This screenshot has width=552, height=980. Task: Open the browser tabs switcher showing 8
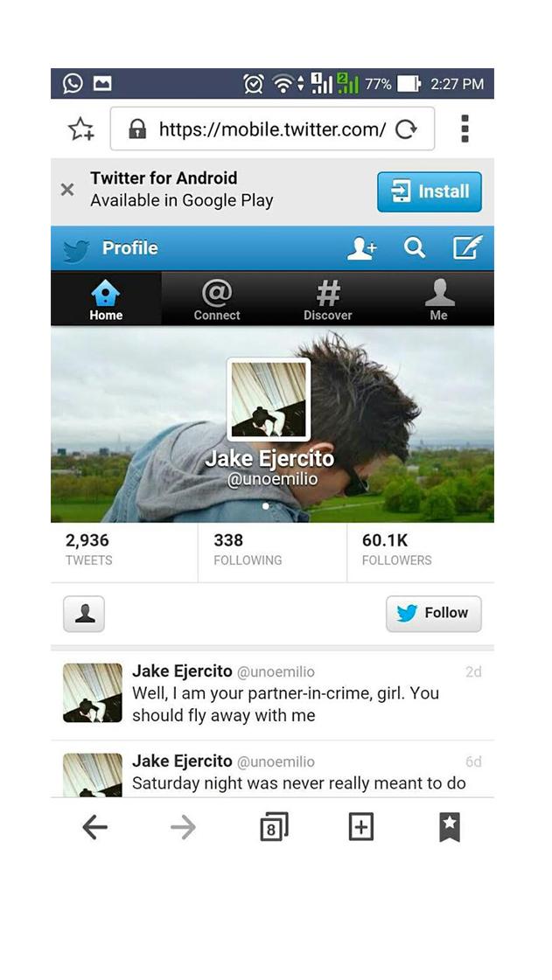[x=273, y=827]
